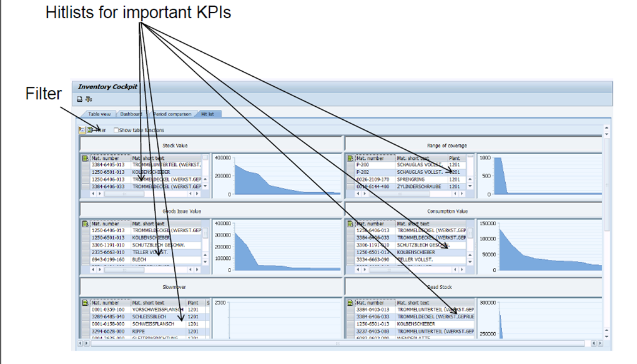This screenshot has width=637, height=364.
Task: Switch to the Dashboard tab
Action: (131, 114)
